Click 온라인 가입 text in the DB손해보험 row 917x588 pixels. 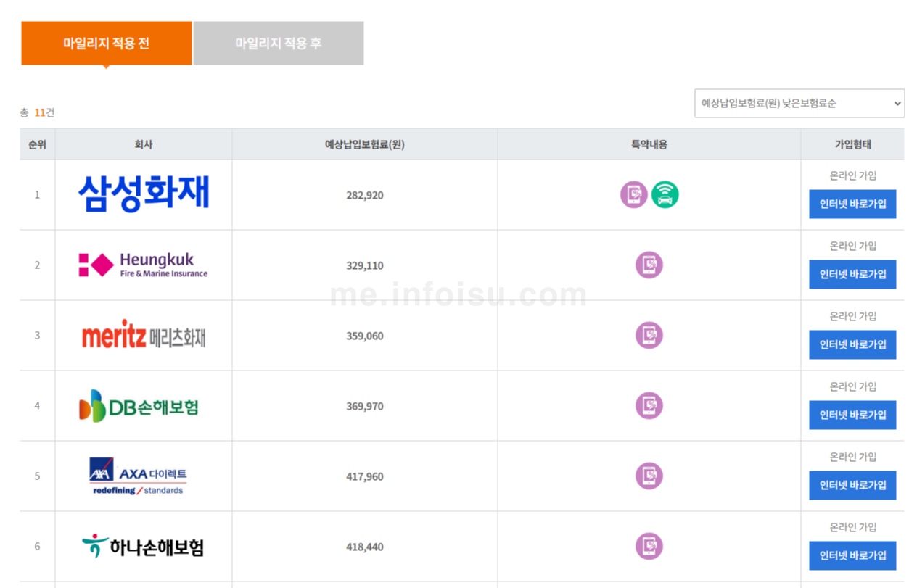point(853,386)
